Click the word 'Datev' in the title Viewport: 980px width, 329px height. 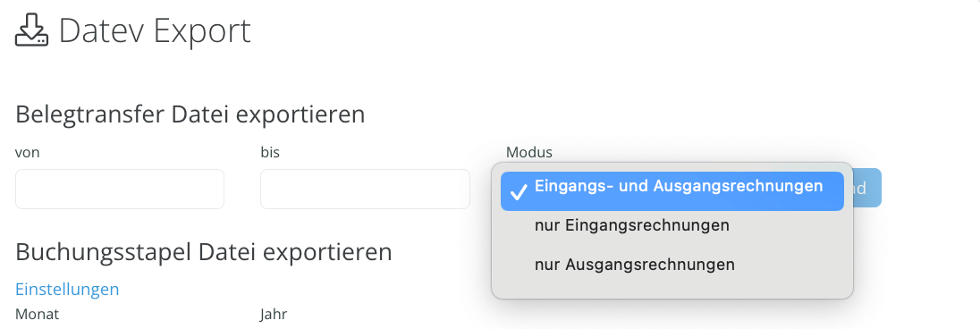(x=102, y=30)
